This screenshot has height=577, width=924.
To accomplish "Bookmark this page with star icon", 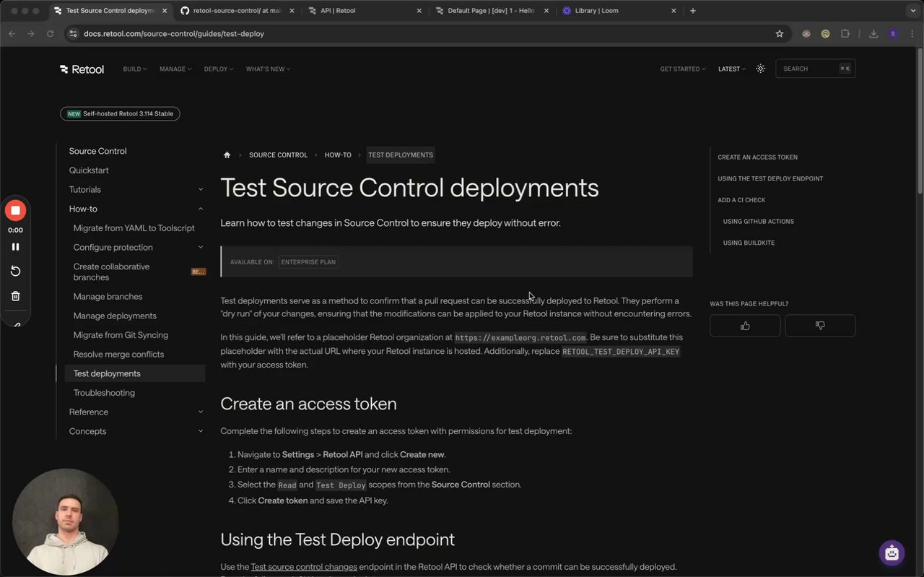I will coord(780,34).
